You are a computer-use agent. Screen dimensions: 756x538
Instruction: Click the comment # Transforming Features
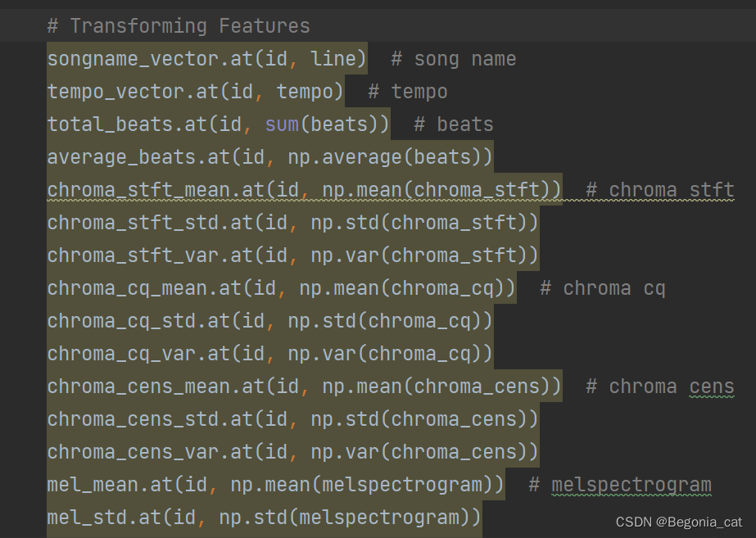click(x=179, y=25)
